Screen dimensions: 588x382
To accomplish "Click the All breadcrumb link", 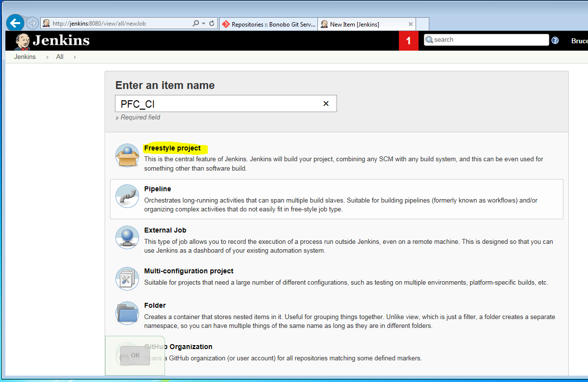I will click(x=59, y=57).
